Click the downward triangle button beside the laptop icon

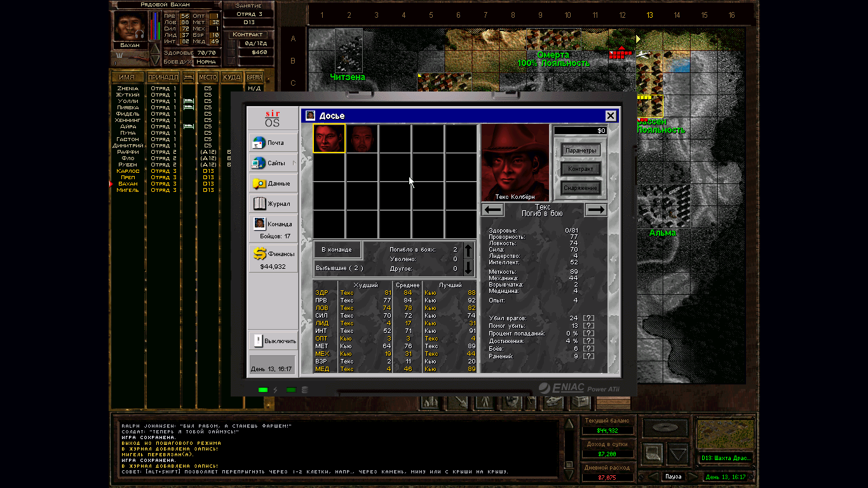pos(678,454)
